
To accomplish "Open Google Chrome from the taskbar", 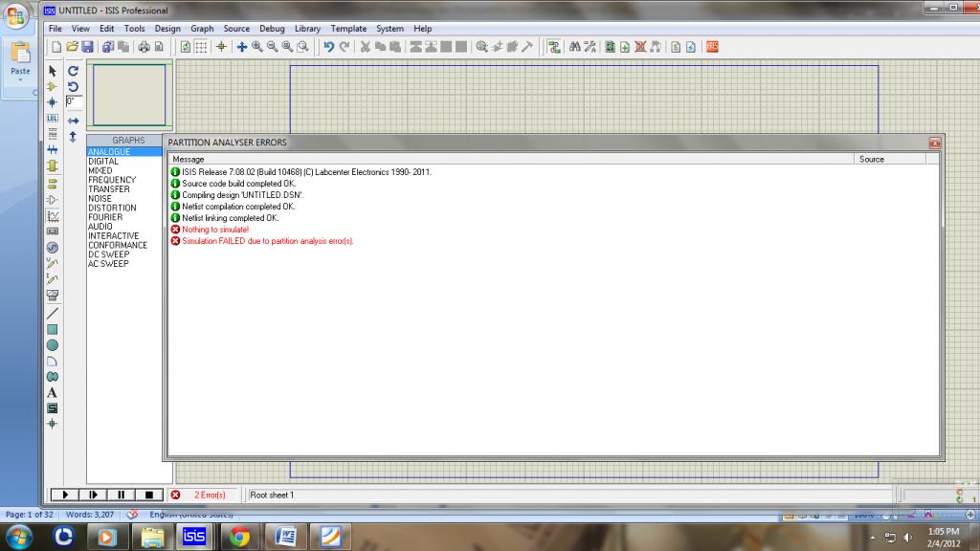I will [239, 537].
